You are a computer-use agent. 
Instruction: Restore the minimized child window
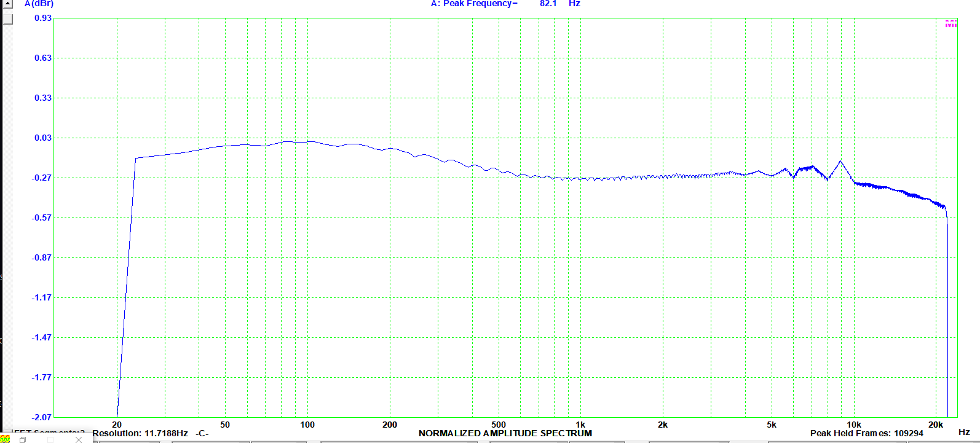tap(23, 439)
